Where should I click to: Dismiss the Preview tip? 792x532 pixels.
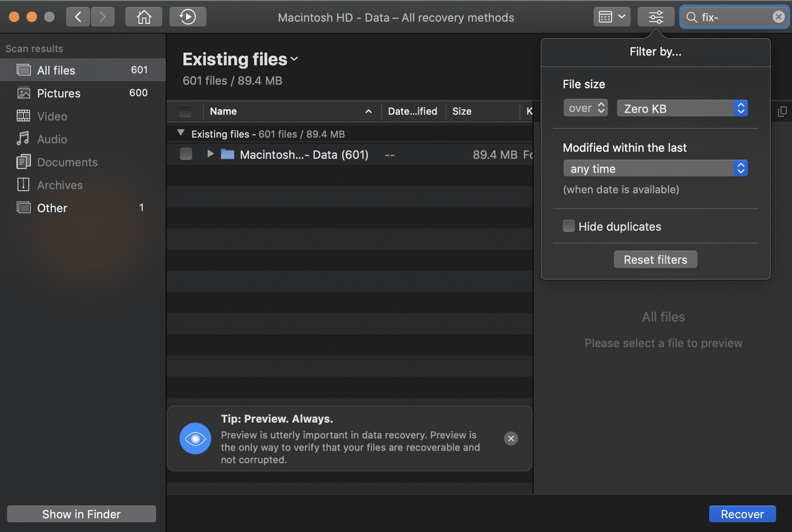pos(511,438)
